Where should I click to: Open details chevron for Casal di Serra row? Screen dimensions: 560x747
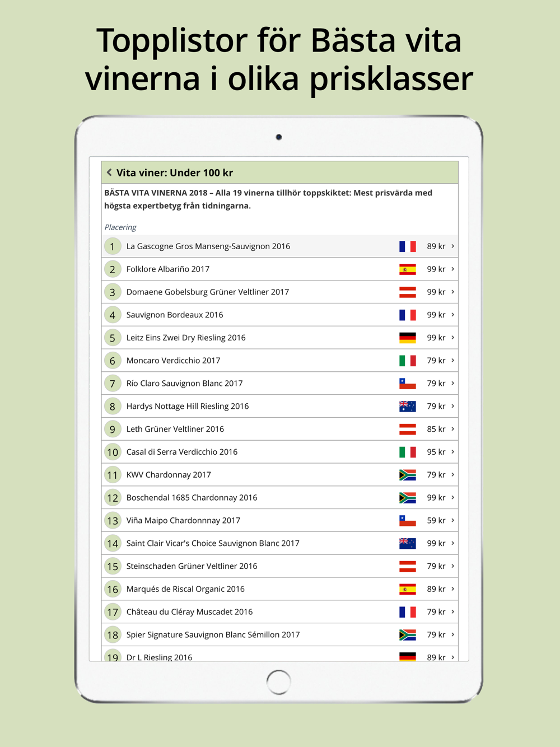452,452
